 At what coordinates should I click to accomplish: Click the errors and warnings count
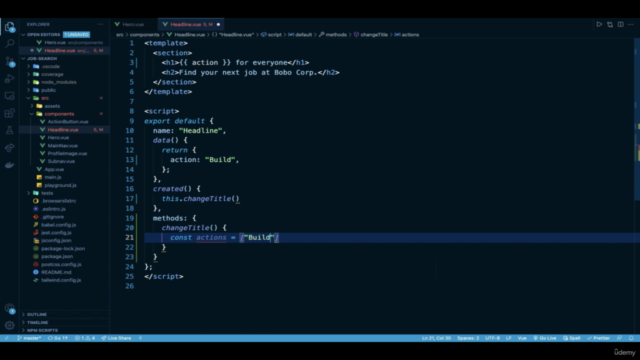[85, 338]
